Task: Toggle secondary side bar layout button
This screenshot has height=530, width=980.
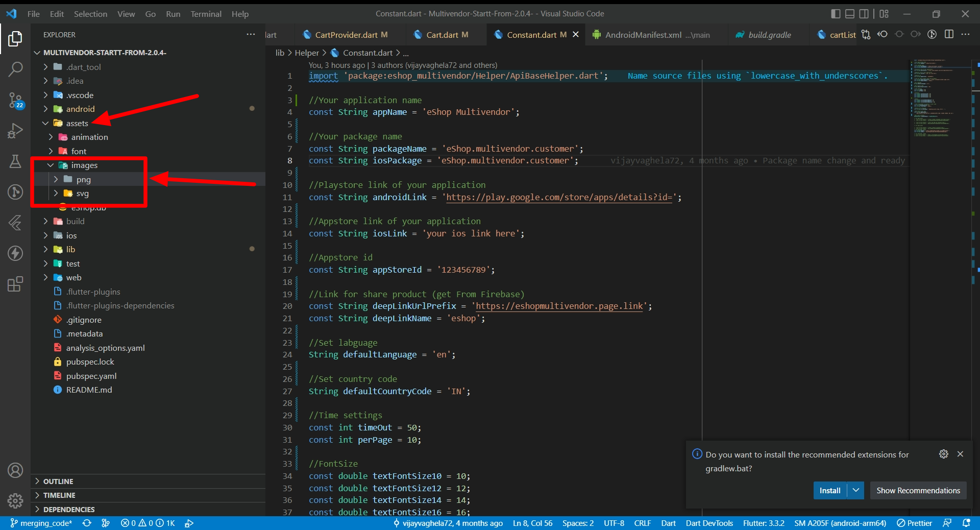Action: 864,14
